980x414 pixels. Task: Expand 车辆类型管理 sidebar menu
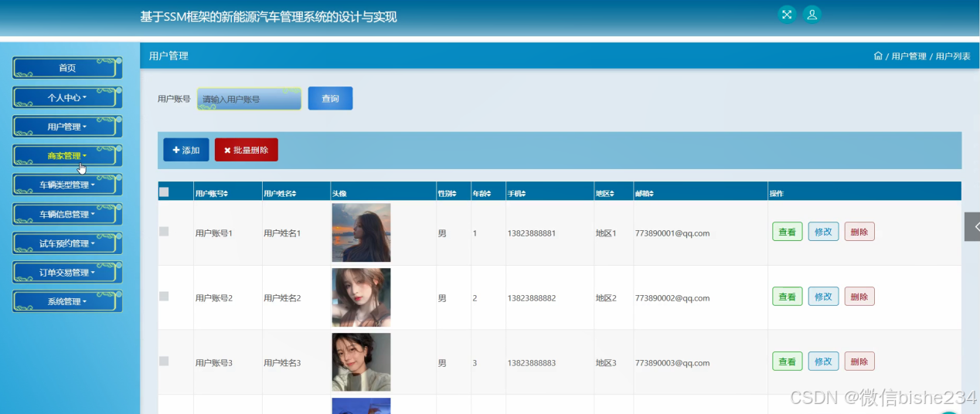[x=67, y=185]
